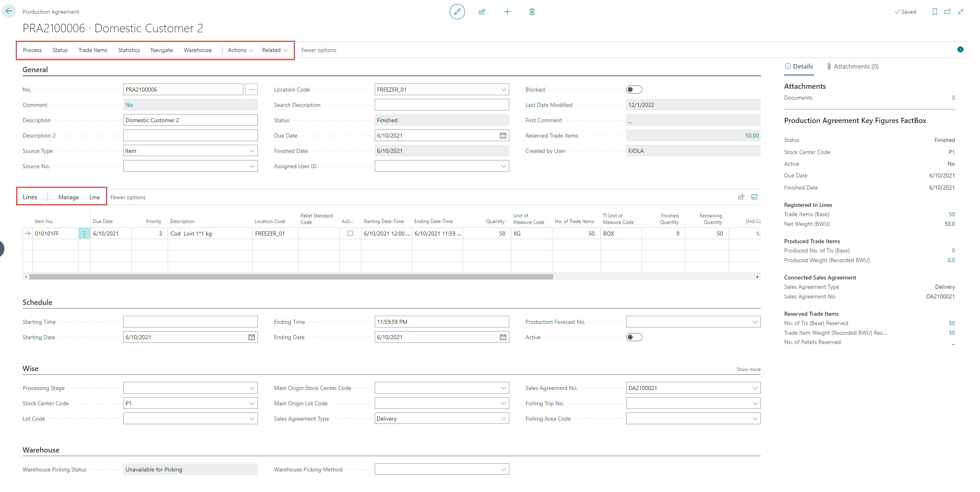Click the share icon in header
The width and height of the screenshot is (980, 492).
tap(482, 12)
